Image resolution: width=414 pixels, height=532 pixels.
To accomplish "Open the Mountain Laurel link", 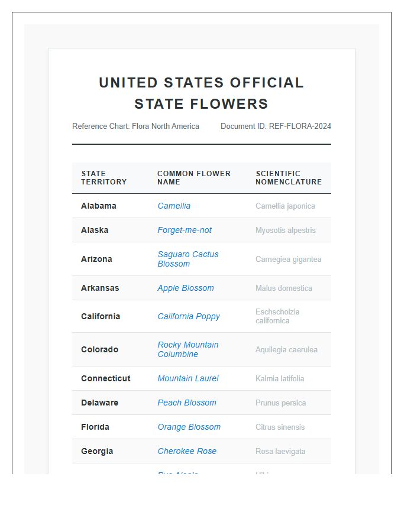I will click(x=188, y=378).
